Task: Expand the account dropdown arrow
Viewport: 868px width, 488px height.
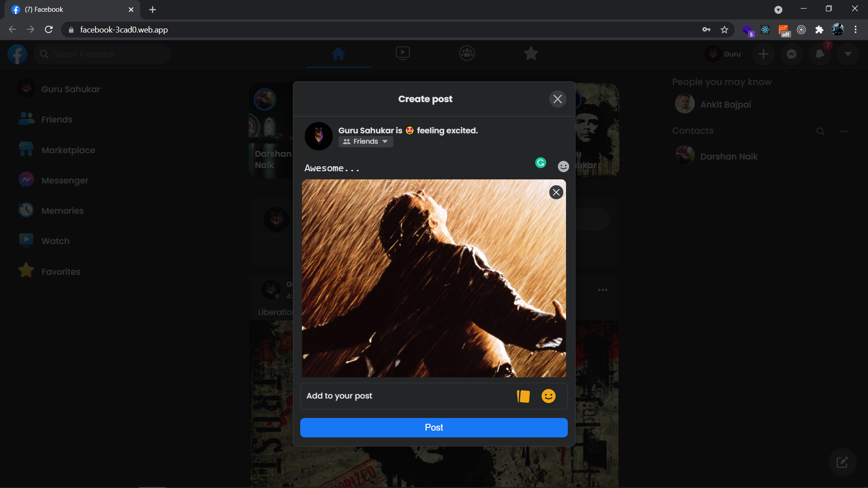Action: (x=848, y=54)
